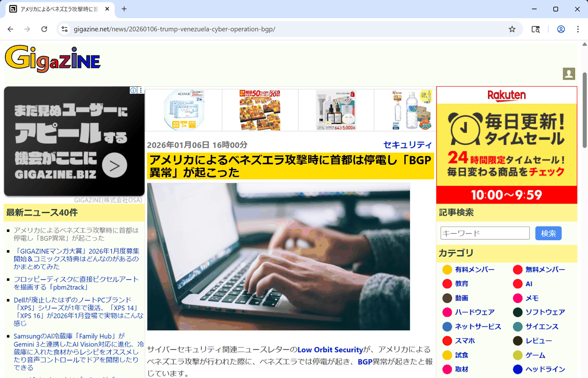Click the レビュー dark category dot
Image resolution: width=588 pixels, height=378 pixels.
[x=517, y=341]
